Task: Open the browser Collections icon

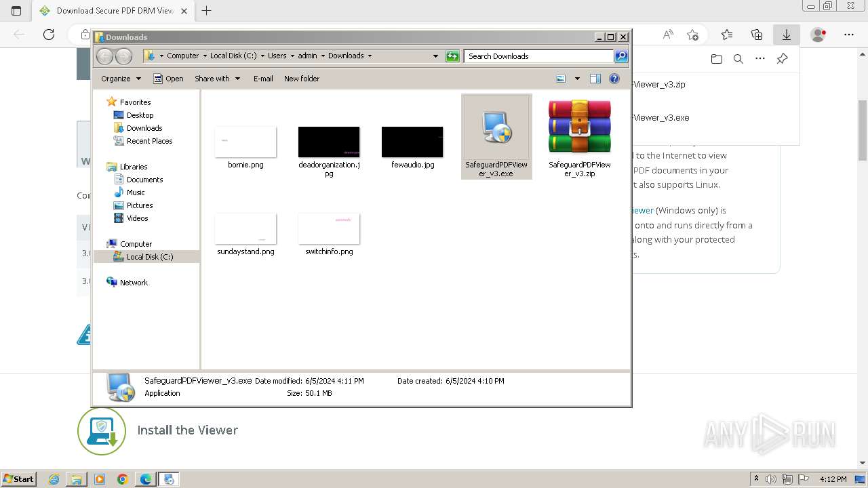Action: tap(757, 35)
